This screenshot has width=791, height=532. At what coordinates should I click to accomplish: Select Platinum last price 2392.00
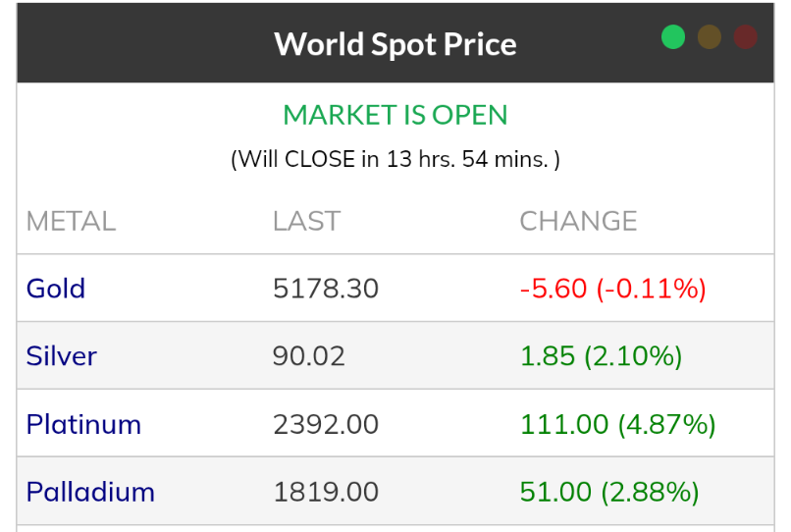pos(326,424)
